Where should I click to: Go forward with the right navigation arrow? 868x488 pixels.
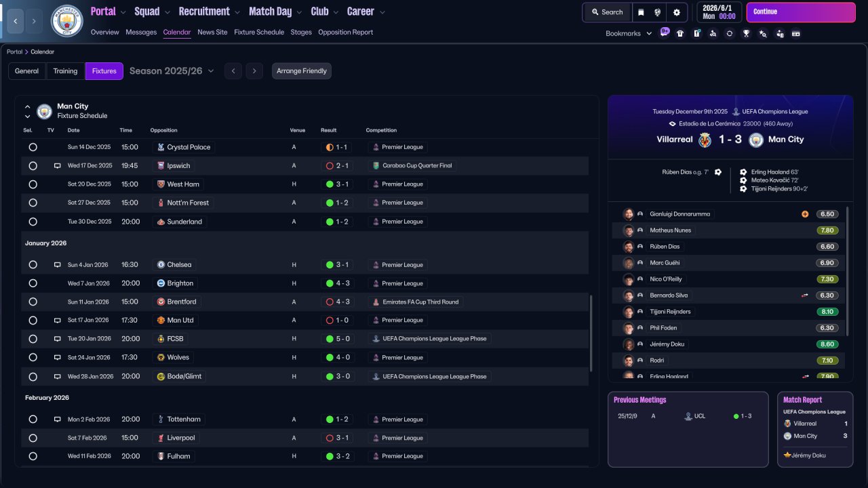[34, 21]
